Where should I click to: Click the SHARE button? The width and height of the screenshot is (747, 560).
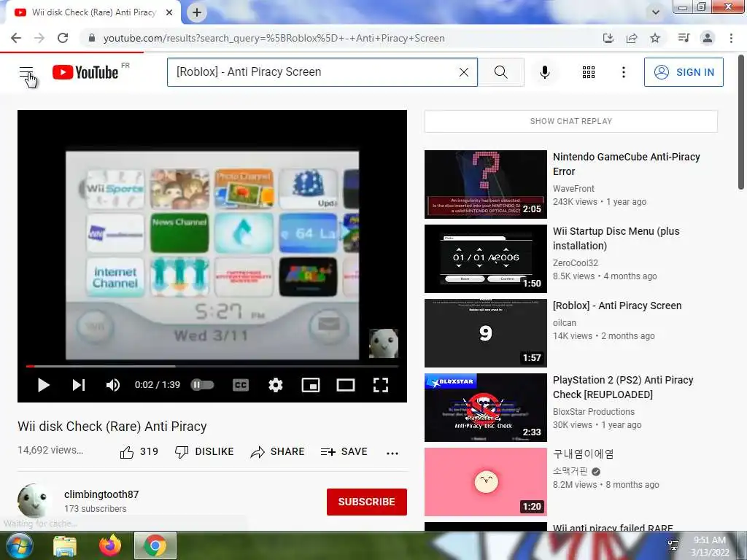pyautogui.click(x=277, y=452)
